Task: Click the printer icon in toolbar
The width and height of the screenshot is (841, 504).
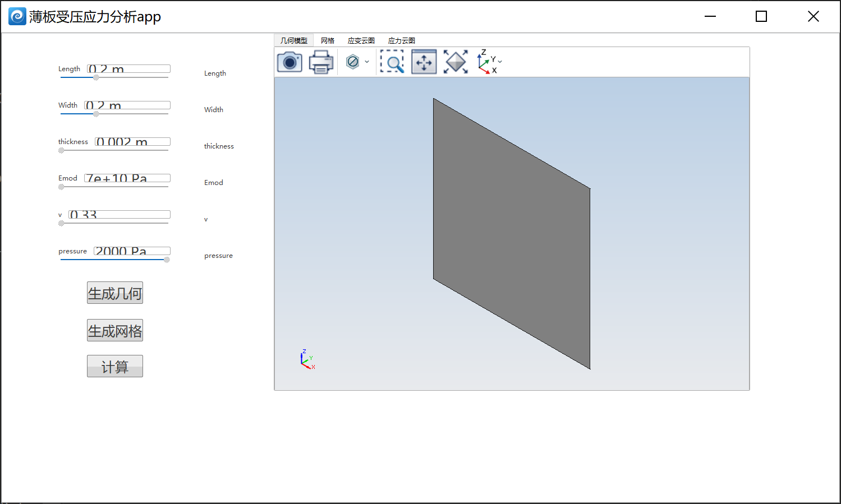Action: pos(321,62)
